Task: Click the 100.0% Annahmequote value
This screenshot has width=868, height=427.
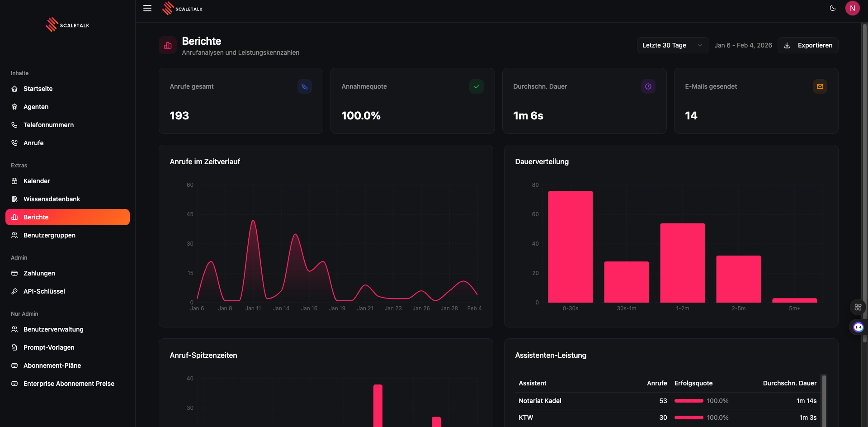Action: click(x=361, y=116)
